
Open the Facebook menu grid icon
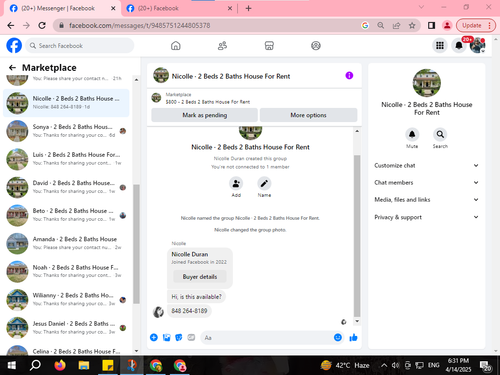(x=440, y=46)
